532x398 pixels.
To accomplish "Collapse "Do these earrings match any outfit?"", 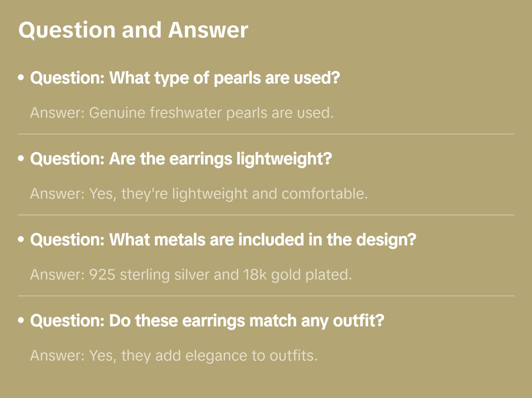I will point(207,321).
